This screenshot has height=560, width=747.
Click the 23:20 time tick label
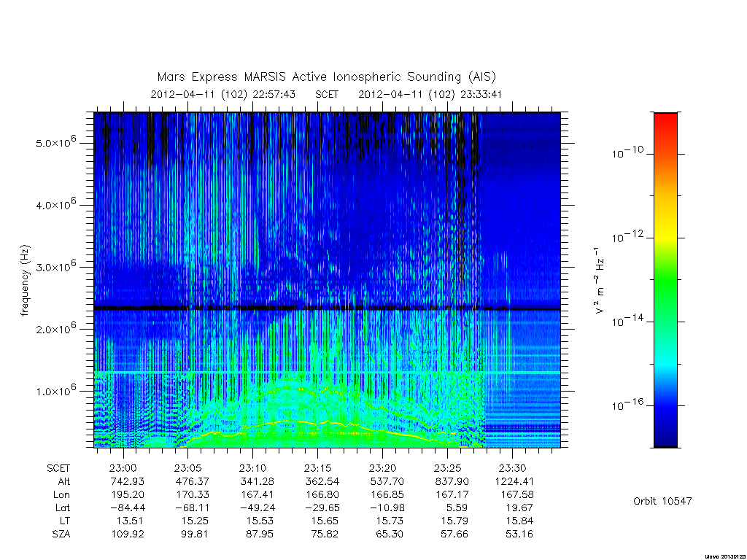click(x=382, y=468)
